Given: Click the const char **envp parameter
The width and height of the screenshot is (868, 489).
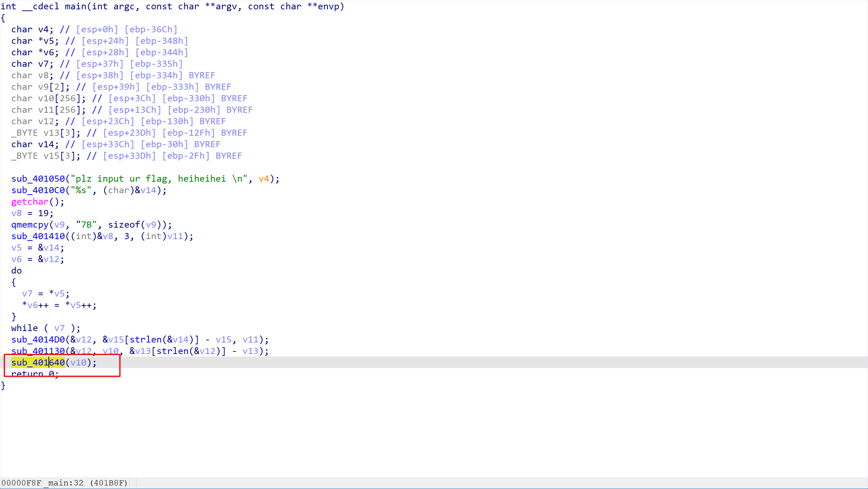Looking at the screenshot, I should pos(293,6).
